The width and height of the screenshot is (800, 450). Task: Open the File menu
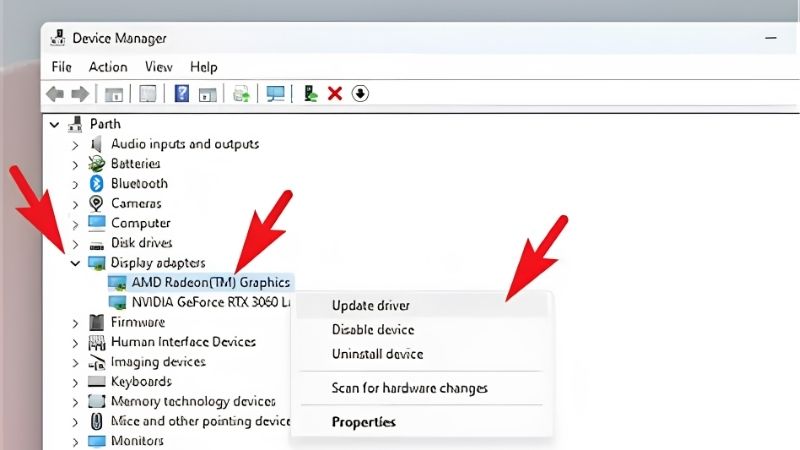point(61,67)
